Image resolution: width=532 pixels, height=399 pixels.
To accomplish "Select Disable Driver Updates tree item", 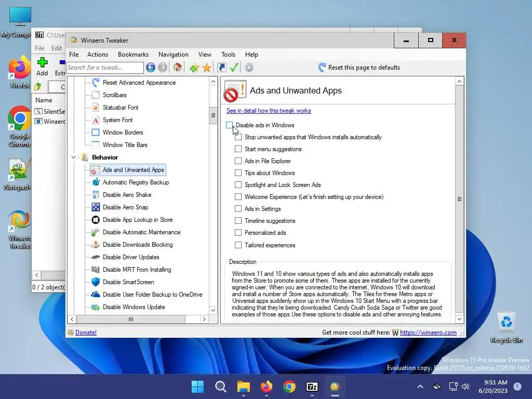I will click(x=131, y=257).
